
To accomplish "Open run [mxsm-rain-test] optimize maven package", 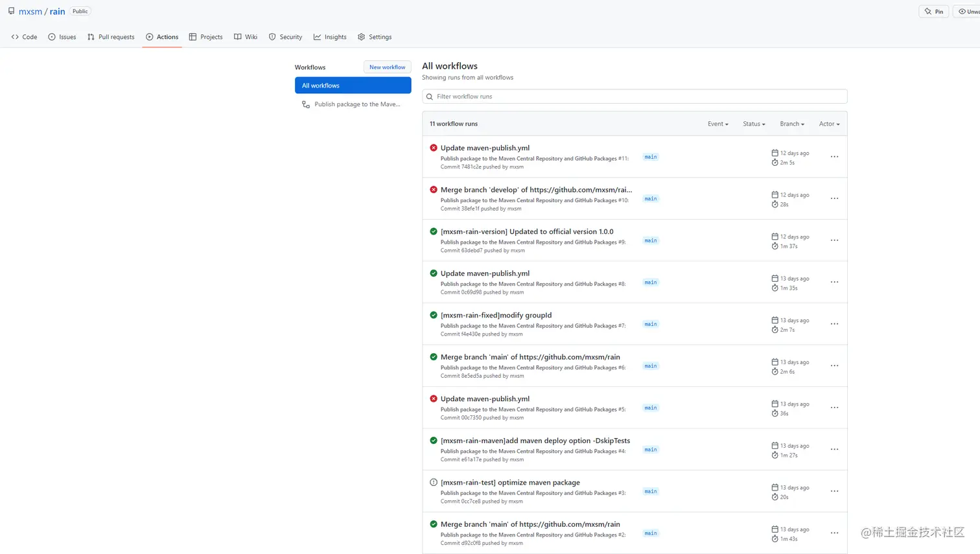I will click(x=510, y=483).
